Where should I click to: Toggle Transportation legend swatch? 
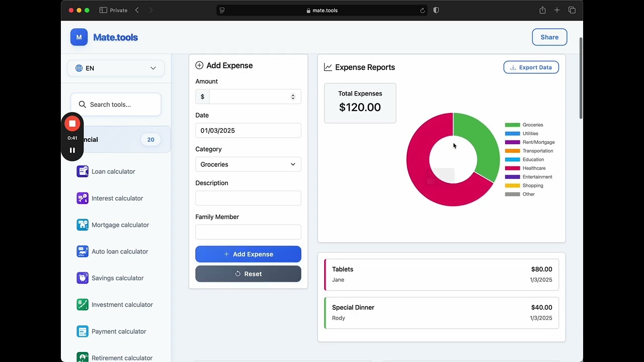[512, 151]
